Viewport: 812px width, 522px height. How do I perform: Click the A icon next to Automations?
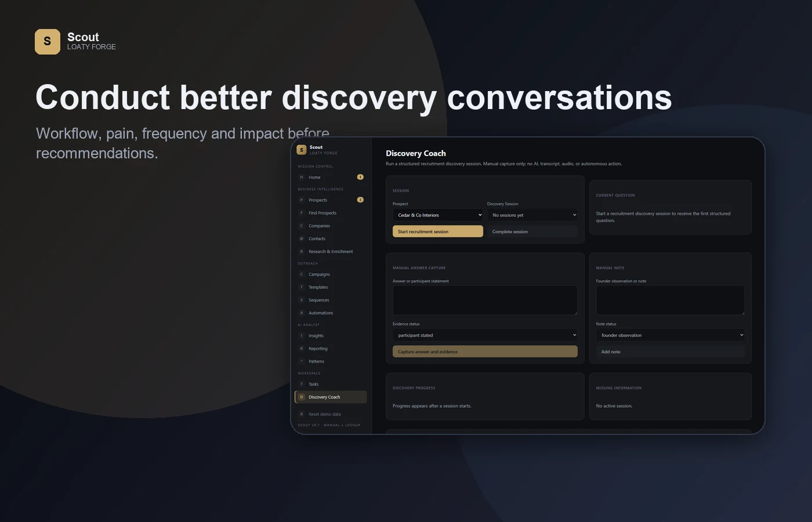302,313
